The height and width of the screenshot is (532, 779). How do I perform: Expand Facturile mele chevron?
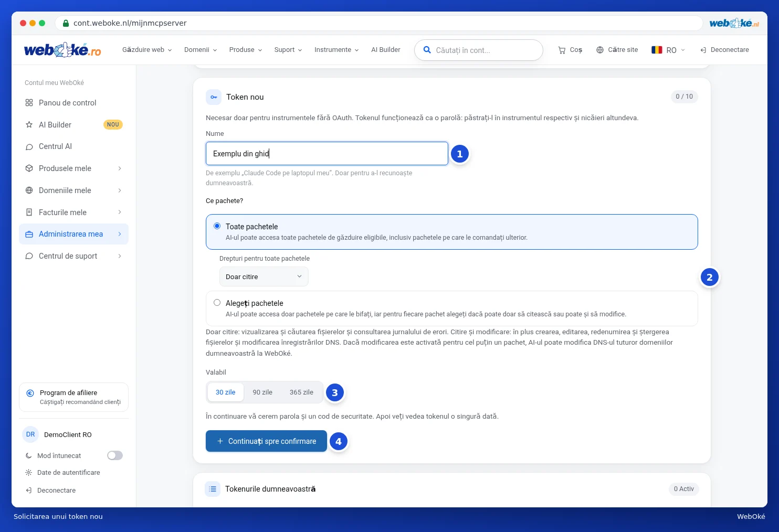pos(120,212)
